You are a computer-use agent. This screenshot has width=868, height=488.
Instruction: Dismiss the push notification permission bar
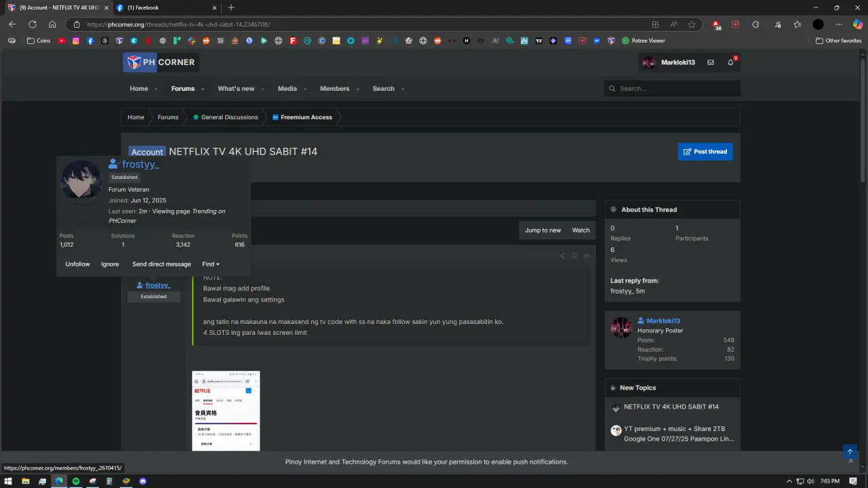coord(851,461)
